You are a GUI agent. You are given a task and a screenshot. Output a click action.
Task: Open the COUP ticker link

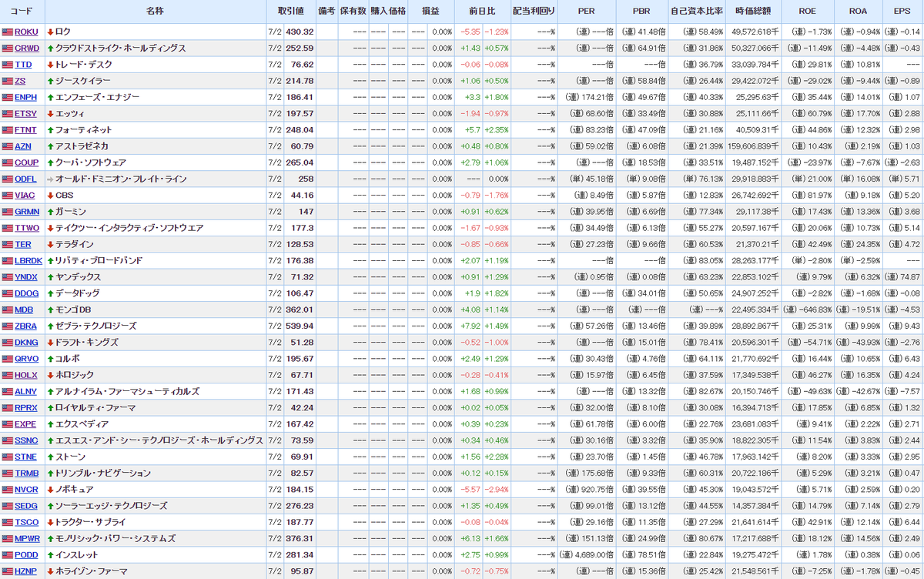26,162
